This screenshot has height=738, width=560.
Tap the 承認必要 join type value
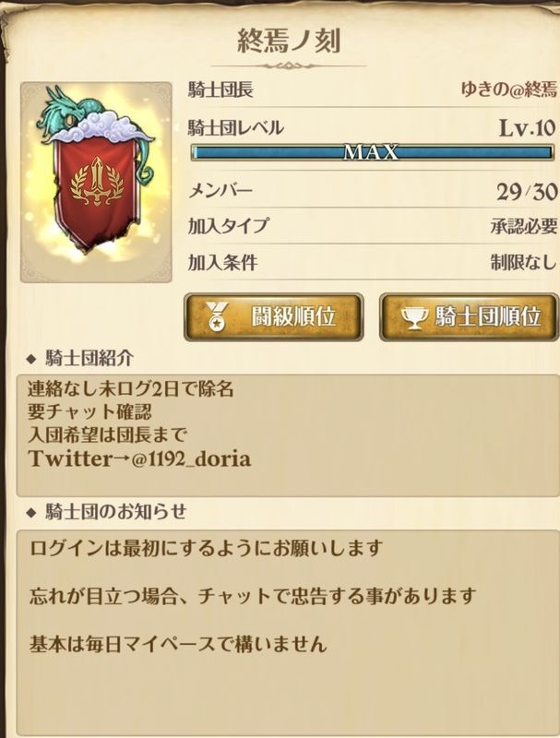point(524,227)
